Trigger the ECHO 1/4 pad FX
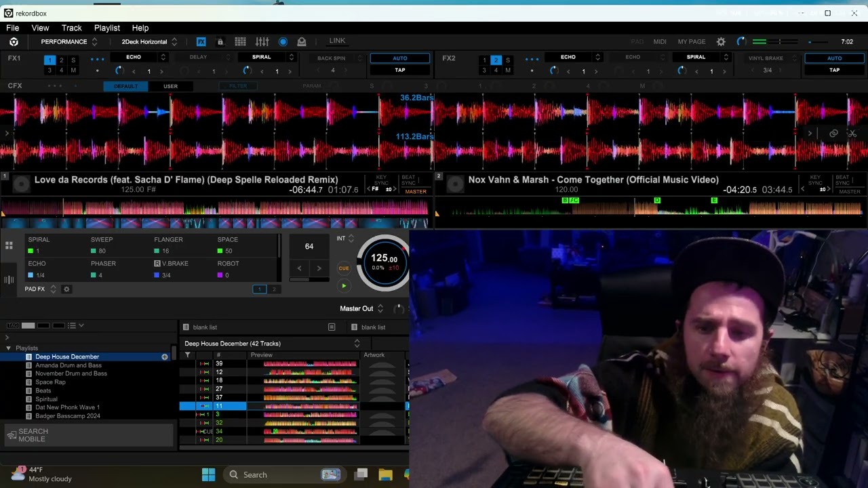This screenshot has height=488, width=868. coord(54,269)
